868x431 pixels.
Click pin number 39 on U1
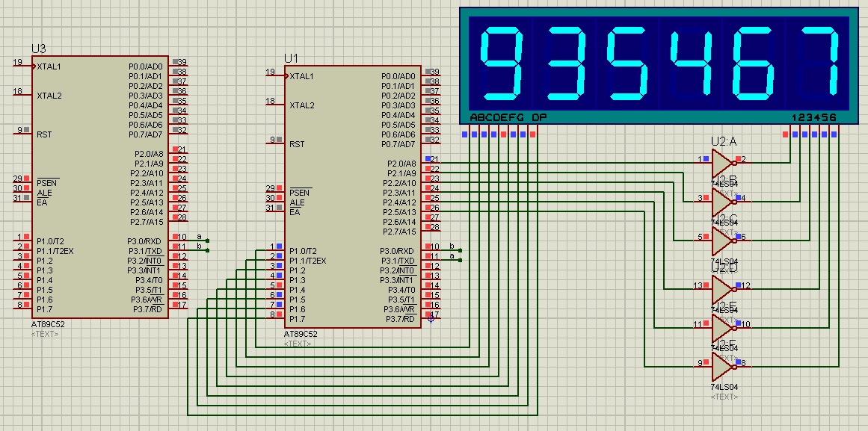click(x=435, y=72)
